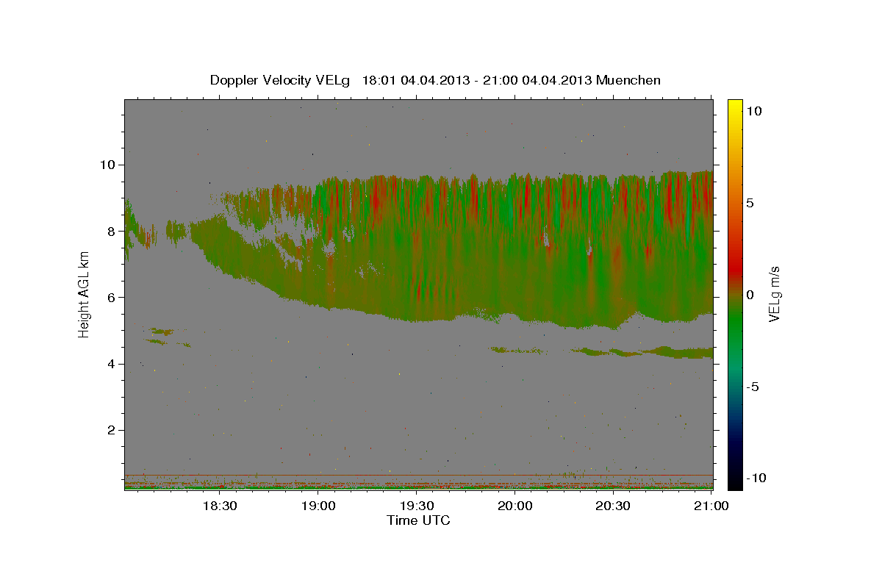This screenshot has height=588, width=882.
Task: Click the 'Muenchen' location in the title
Action: 628,80
